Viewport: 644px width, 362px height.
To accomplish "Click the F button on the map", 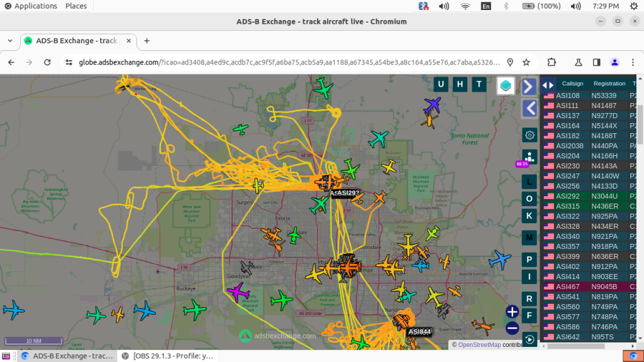I will coord(529,315).
